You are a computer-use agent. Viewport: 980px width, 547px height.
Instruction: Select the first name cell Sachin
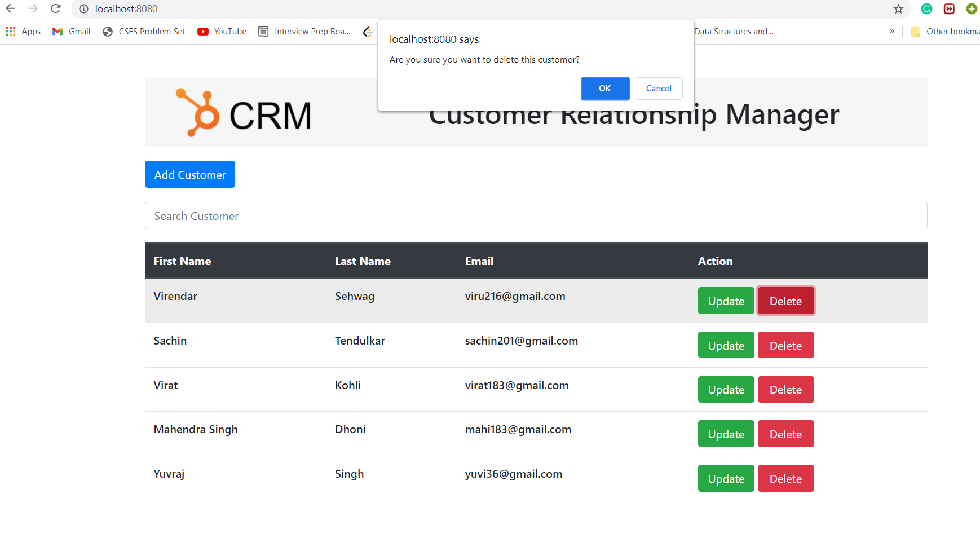tap(170, 341)
